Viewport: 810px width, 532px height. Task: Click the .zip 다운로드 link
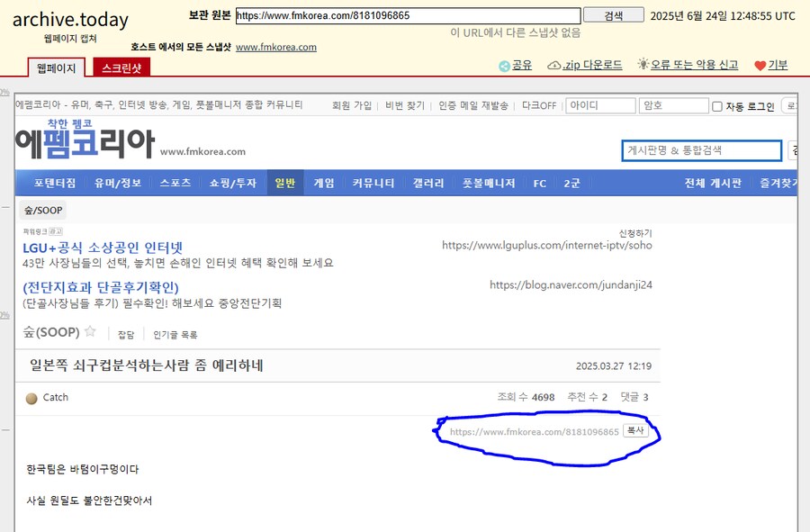click(x=592, y=65)
